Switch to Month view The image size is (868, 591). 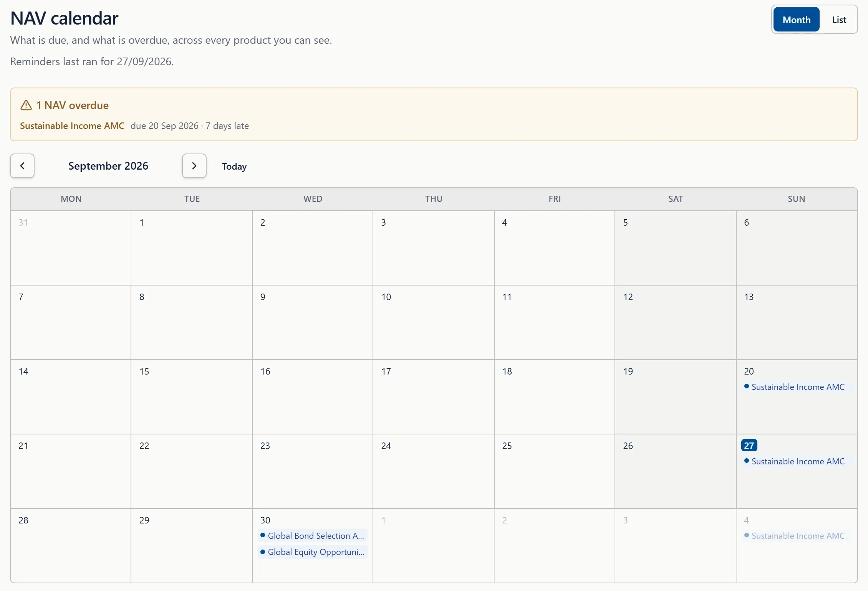point(797,20)
